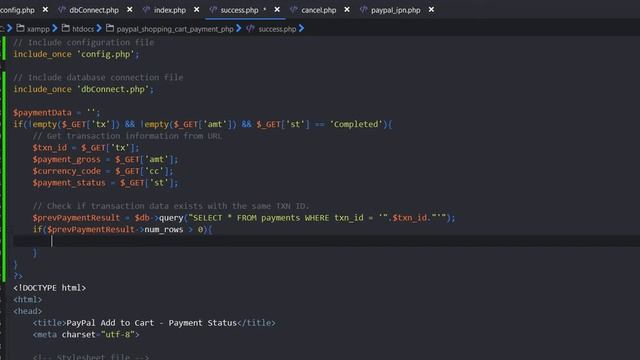Image resolution: width=640 pixels, height=360 pixels.
Task: Expand the chevron after htdocs breadcrumb
Action: click(99, 29)
